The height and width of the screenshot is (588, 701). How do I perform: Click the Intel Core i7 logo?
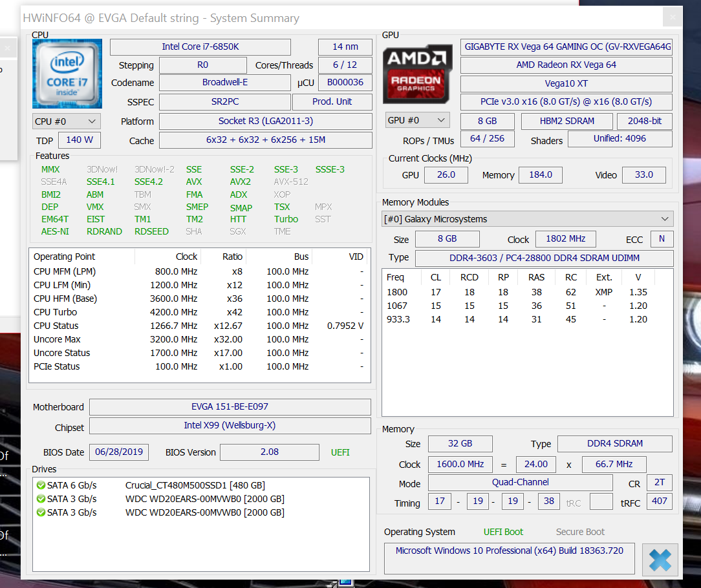point(67,74)
